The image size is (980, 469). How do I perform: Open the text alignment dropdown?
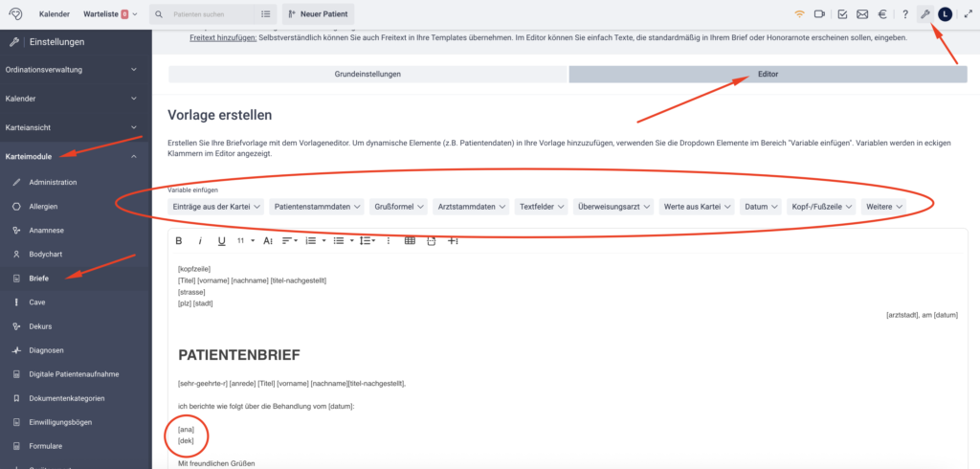coord(289,241)
